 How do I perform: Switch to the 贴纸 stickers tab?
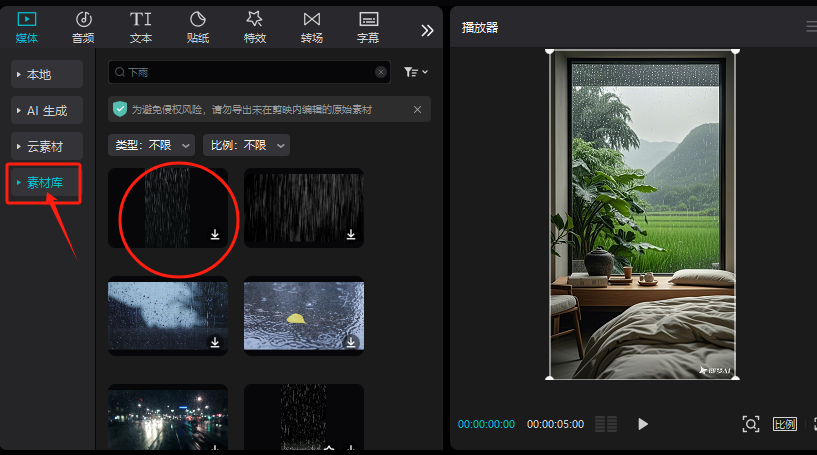pyautogui.click(x=197, y=28)
